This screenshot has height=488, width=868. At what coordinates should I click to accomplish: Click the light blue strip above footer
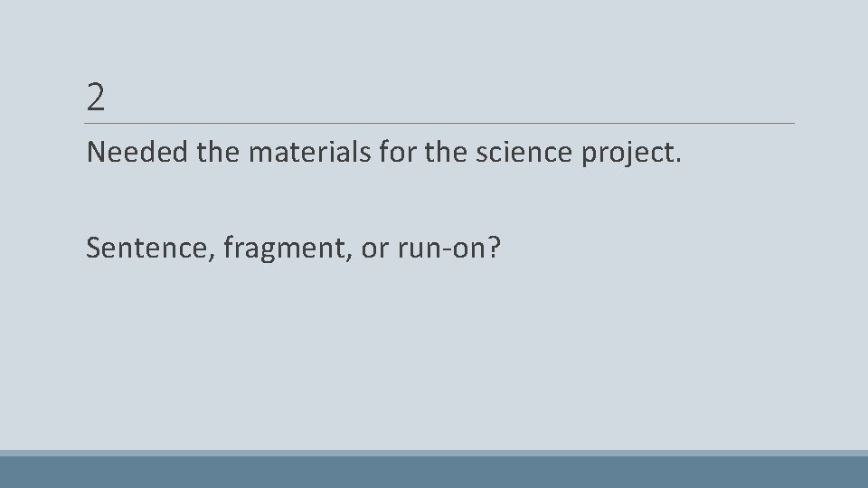coord(434,453)
